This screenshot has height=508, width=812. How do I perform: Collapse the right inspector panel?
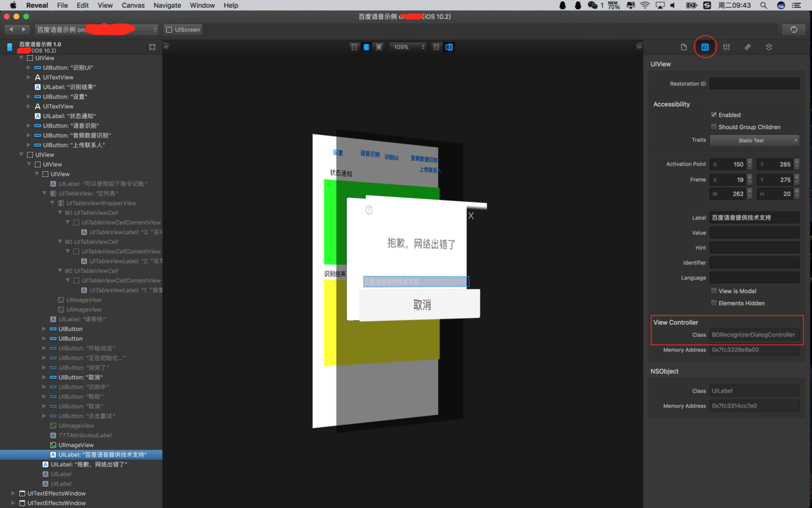[639, 47]
